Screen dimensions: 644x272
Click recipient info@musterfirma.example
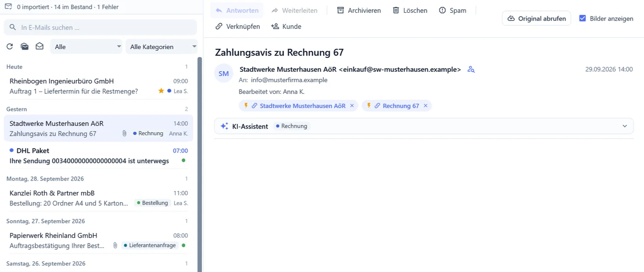pos(289,80)
